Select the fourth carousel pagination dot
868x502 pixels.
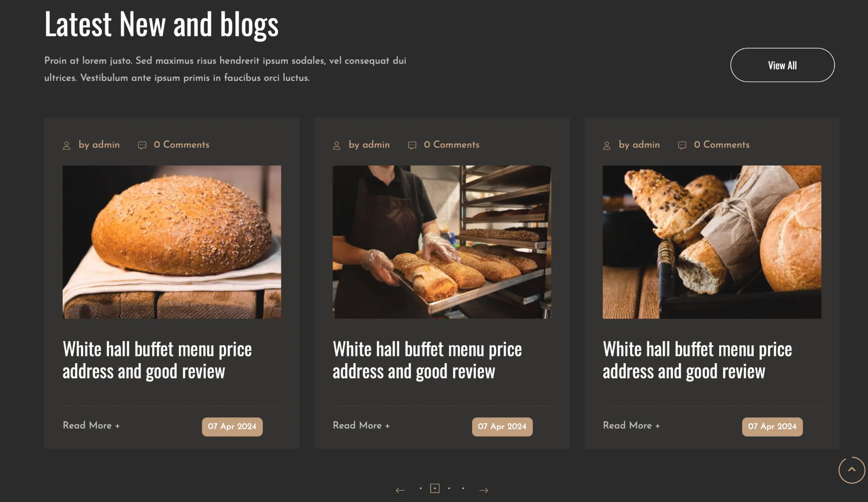(x=463, y=488)
